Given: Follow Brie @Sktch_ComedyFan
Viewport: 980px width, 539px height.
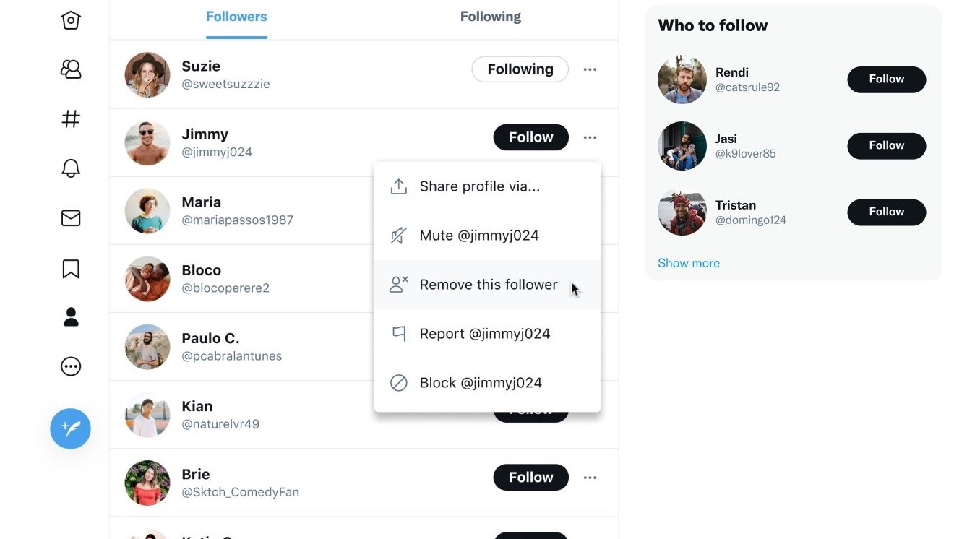Looking at the screenshot, I should pos(531,478).
